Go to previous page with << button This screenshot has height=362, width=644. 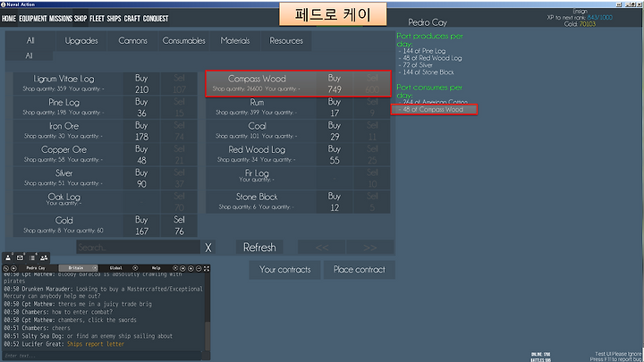pos(322,248)
